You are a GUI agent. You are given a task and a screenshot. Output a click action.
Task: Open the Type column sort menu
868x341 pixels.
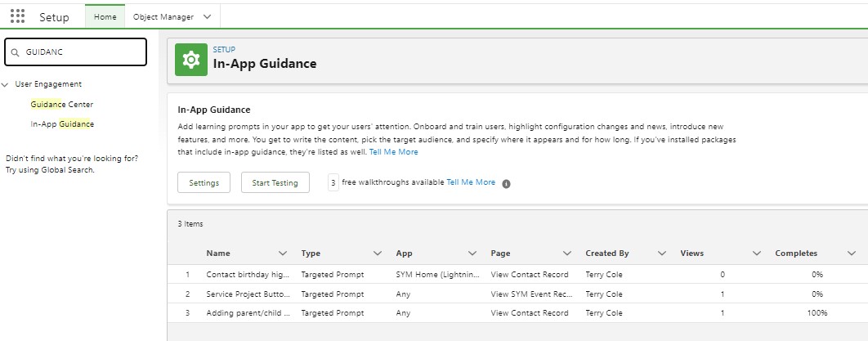pos(378,254)
